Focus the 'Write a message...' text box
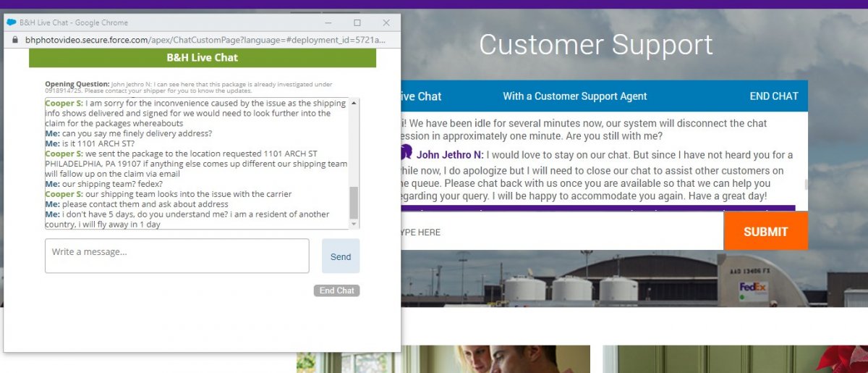The height and width of the screenshot is (373, 868). tap(177, 256)
